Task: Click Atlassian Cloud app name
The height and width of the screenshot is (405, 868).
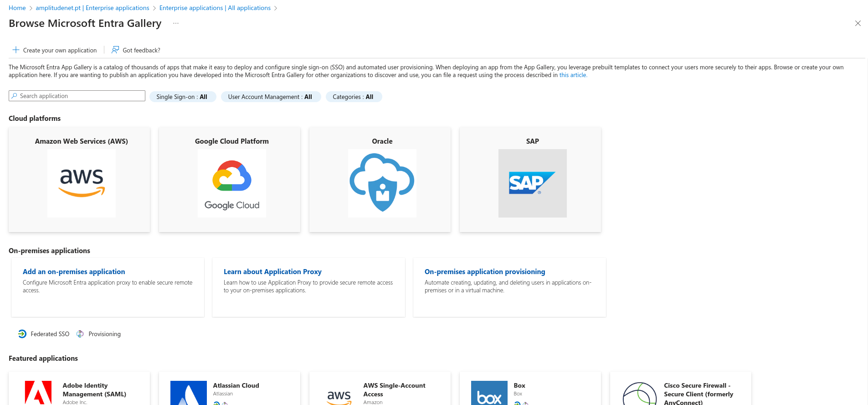Action: click(236, 385)
